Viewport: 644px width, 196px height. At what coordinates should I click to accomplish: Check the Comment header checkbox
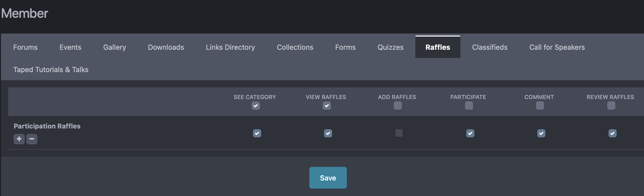(540, 106)
